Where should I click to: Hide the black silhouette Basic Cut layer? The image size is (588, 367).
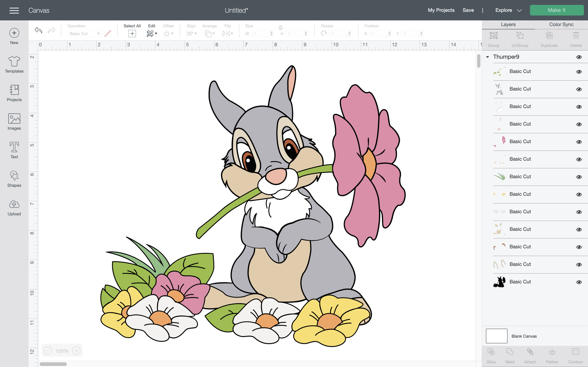[x=579, y=282]
